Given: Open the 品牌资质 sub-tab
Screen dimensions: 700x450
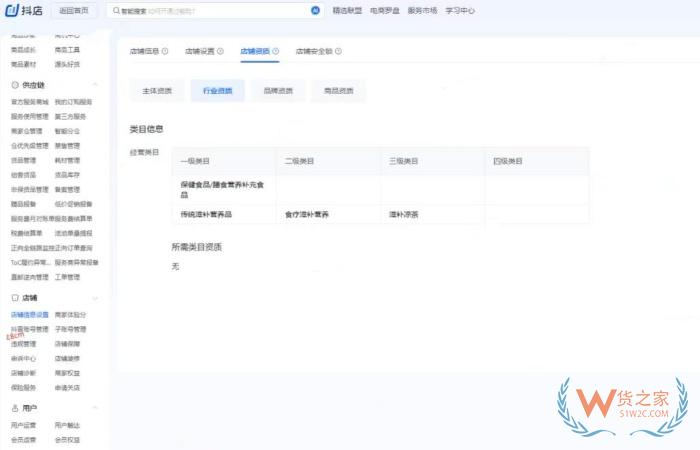Looking at the screenshot, I should point(278,91).
